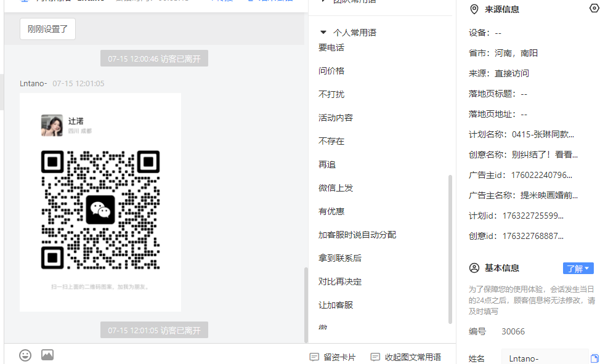This screenshot has width=608, height=364.
Task: Click the 创意名称 value 别纠结了！看看...
Action: point(545,155)
